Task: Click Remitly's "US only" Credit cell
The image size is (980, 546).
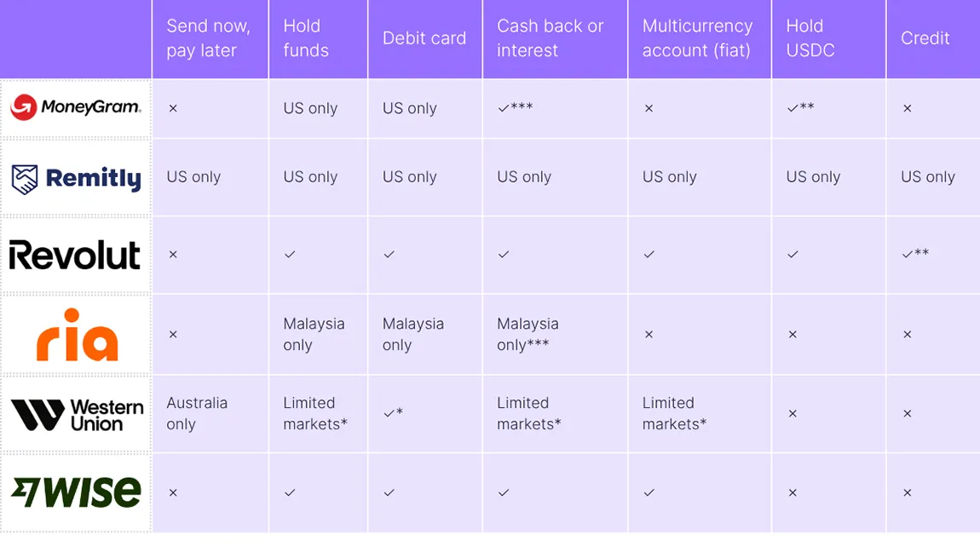Action: coord(928,177)
